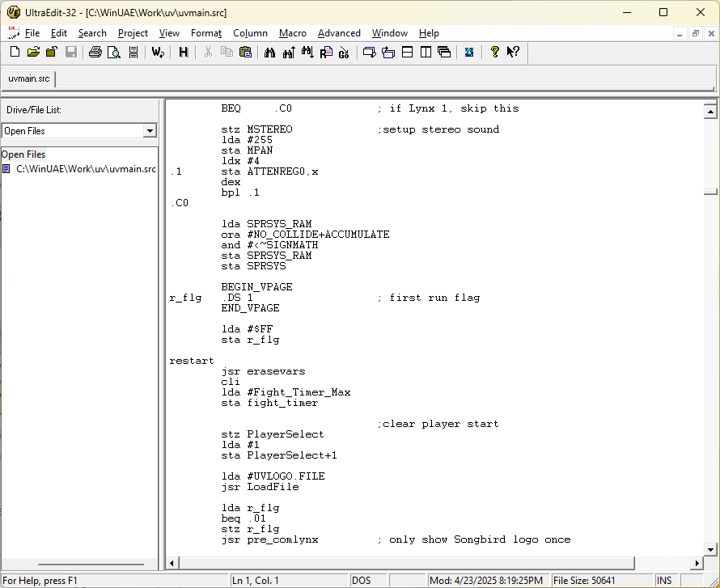Select the uvmain.src file tab
This screenshot has height=588, width=720.
click(x=29, y=79)
